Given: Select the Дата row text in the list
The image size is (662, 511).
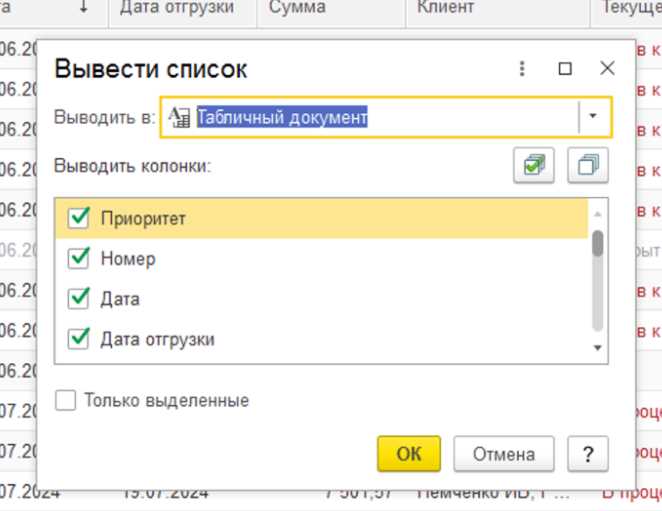Looking at the screenshot, I should [x=120, y=299].
